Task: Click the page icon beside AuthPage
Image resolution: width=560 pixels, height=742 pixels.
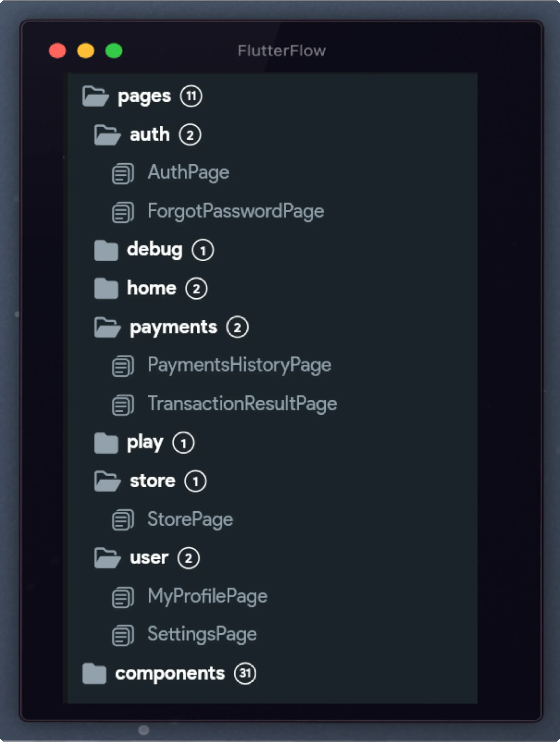Action: click(x=123, y=173)
